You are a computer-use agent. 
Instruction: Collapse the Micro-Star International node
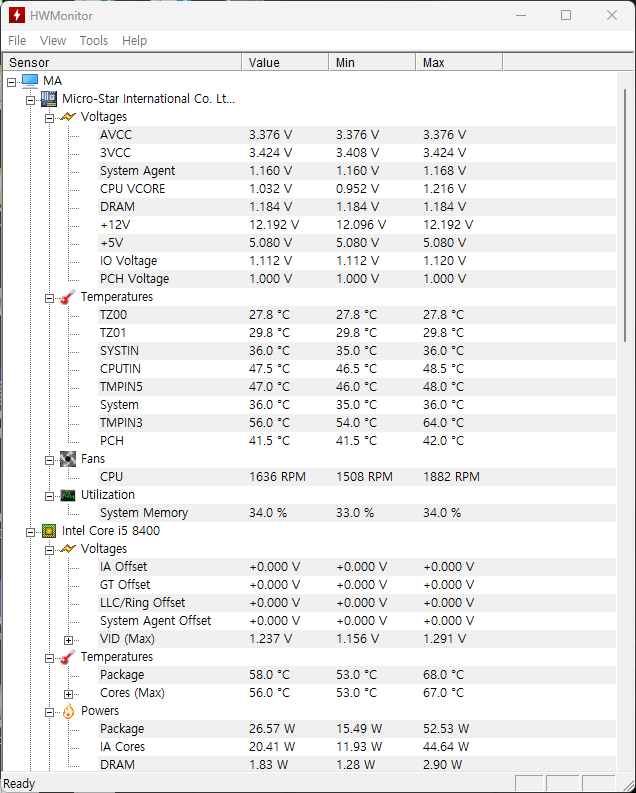pyautogui.click(x=31, y=100)
